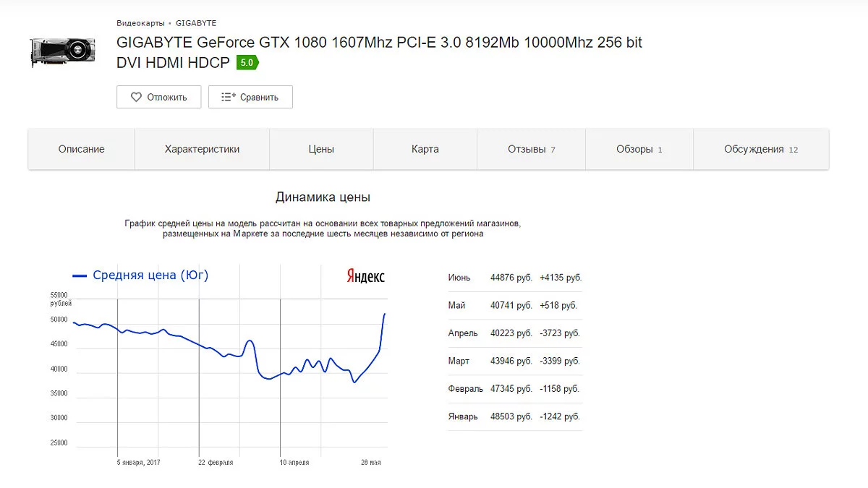The image size is (868, 488).
Task: Follow the GIGABYTE breadcrumb link
Action: point(196,23)
